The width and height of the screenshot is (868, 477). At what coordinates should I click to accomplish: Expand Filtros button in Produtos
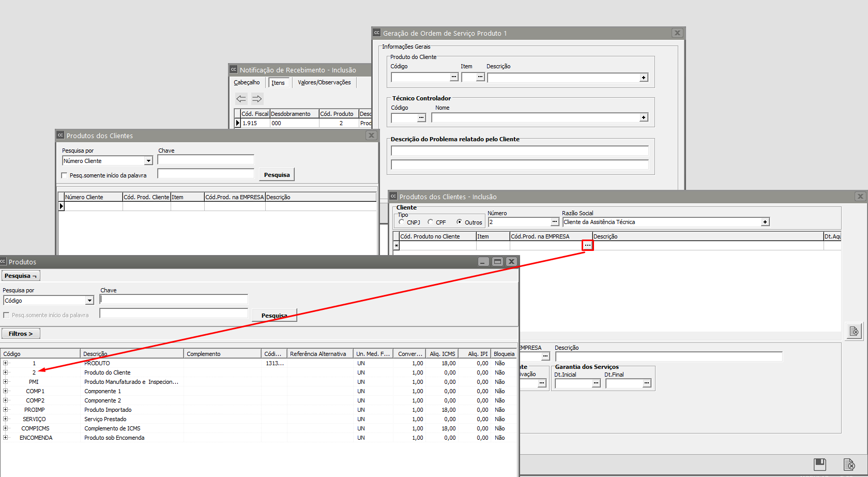click(x=21, y=334)
